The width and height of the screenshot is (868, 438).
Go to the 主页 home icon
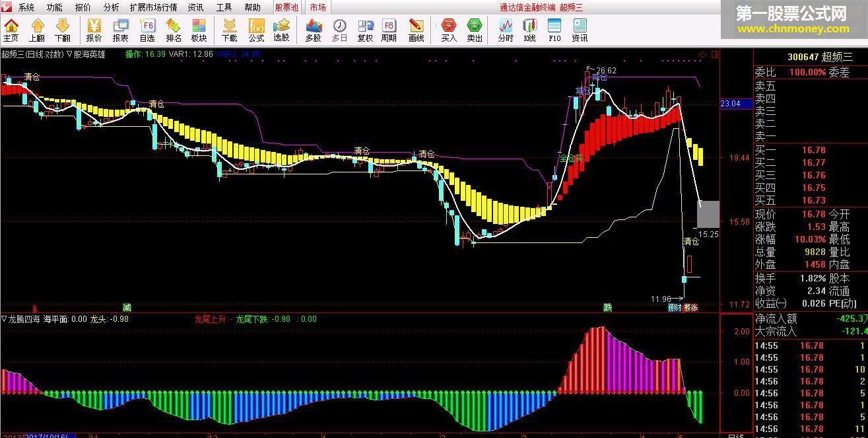11,30
